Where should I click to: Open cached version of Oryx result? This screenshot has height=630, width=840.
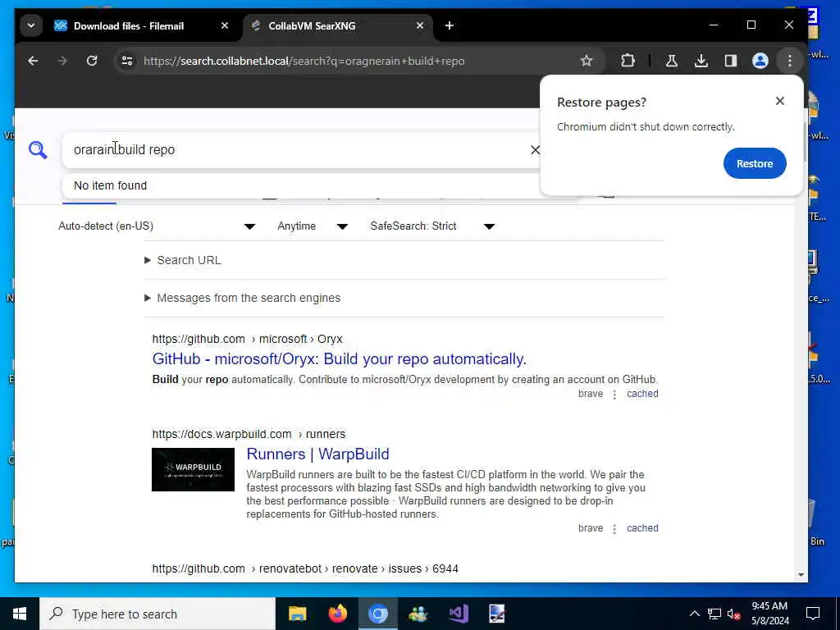642,394
